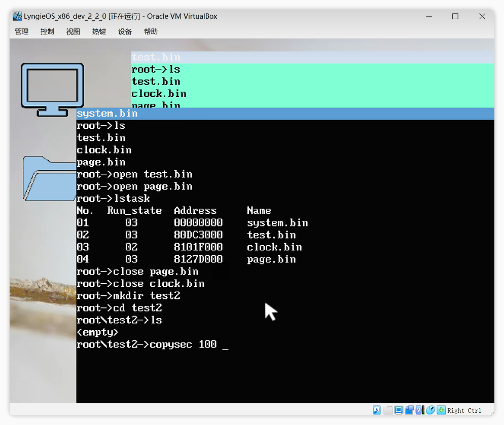Expand the 设备 menu
Image resolution: width=504 pixels, height=425 pixels.
125,31
